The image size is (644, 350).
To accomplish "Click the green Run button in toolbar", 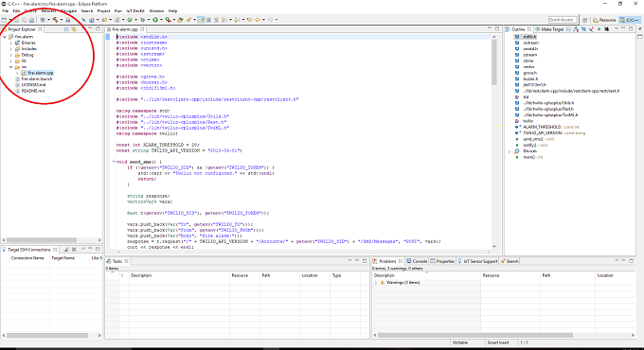I will (155, 20).
